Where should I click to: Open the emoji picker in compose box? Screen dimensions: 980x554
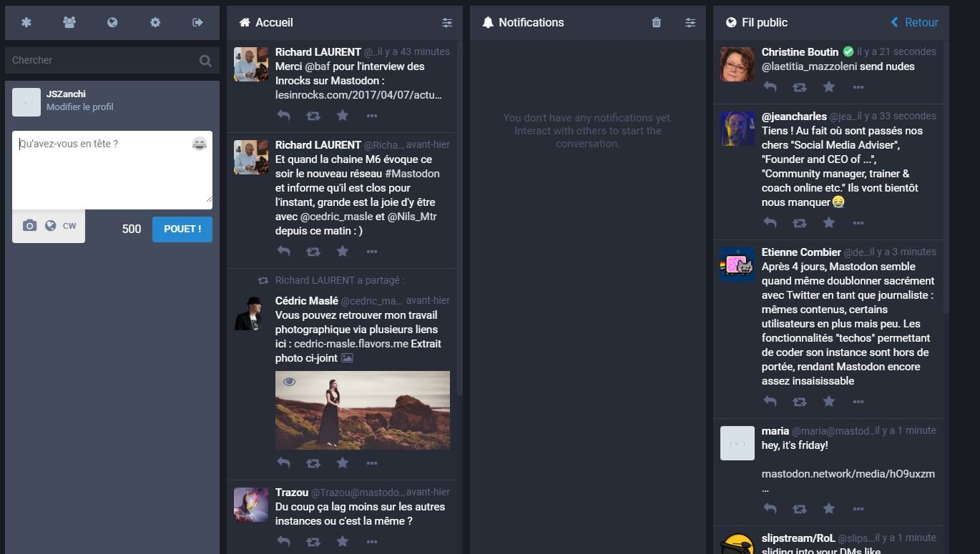pyautogui.click(x=200, y=144)
